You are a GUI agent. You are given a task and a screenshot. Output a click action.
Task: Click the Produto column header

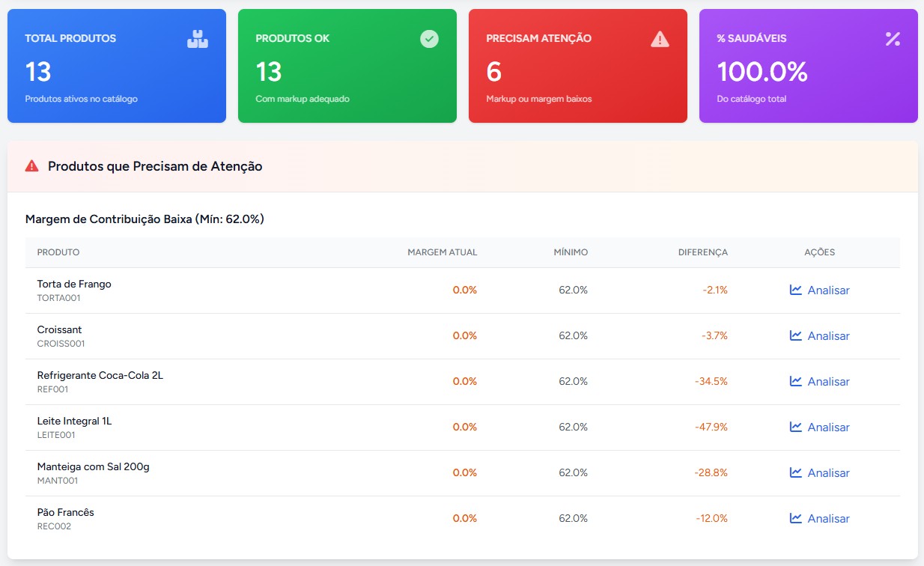[58, 252]
